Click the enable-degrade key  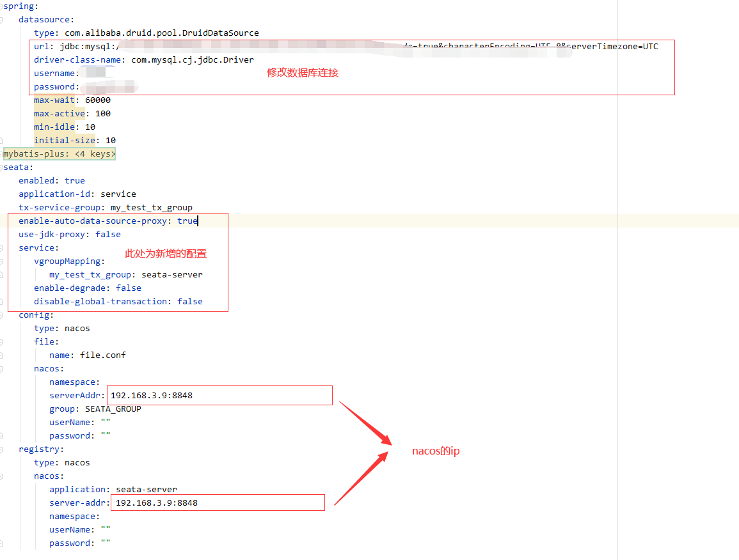pos(69,288)
